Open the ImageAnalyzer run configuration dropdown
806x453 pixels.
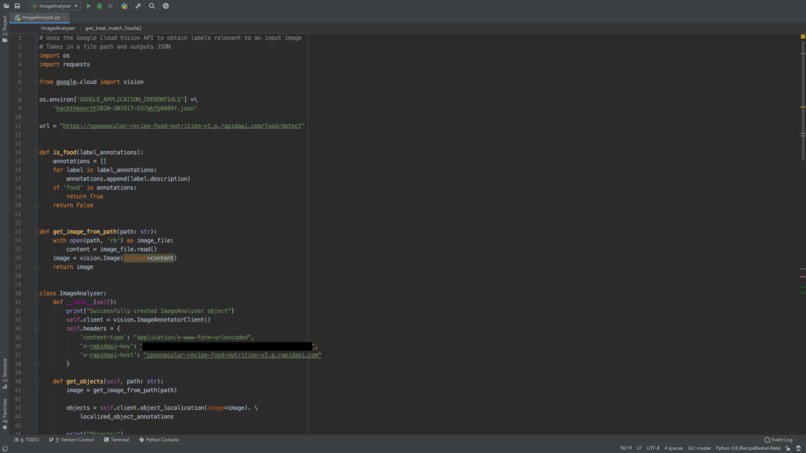54,6
